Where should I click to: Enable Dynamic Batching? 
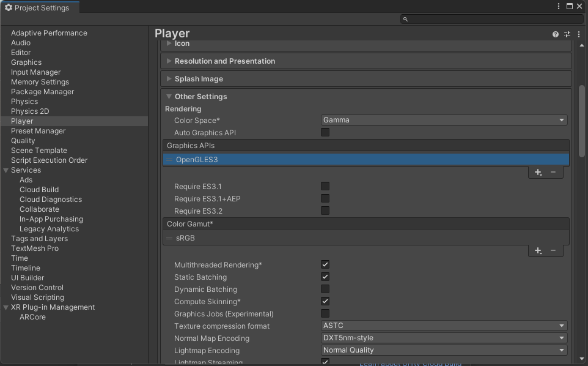pos(325,289)
